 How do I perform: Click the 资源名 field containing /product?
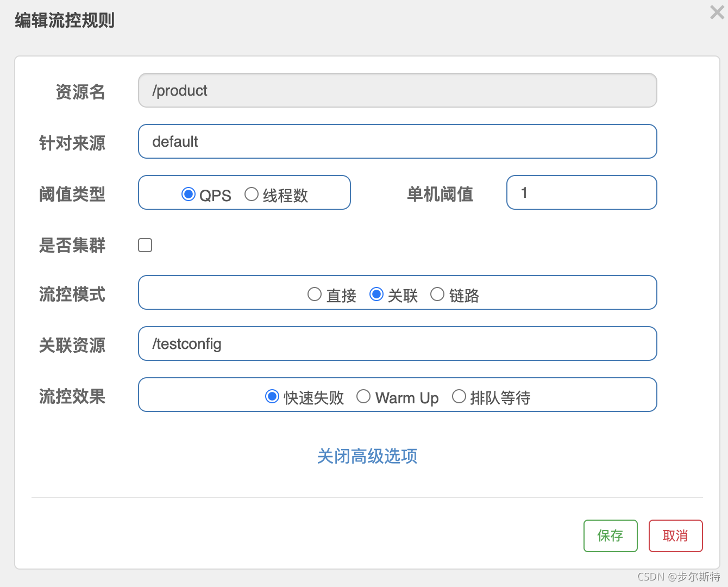(397, 90)
